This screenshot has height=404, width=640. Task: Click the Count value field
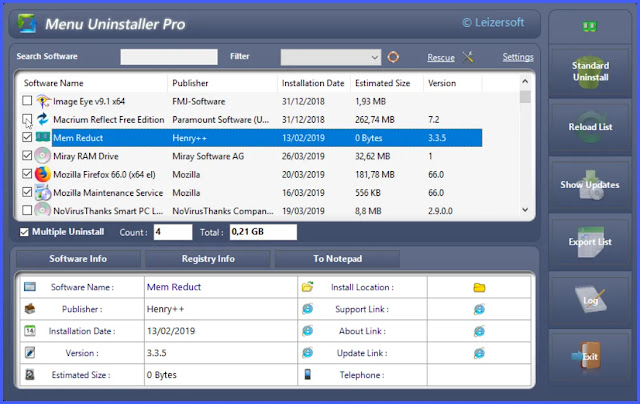pos(173,232)
